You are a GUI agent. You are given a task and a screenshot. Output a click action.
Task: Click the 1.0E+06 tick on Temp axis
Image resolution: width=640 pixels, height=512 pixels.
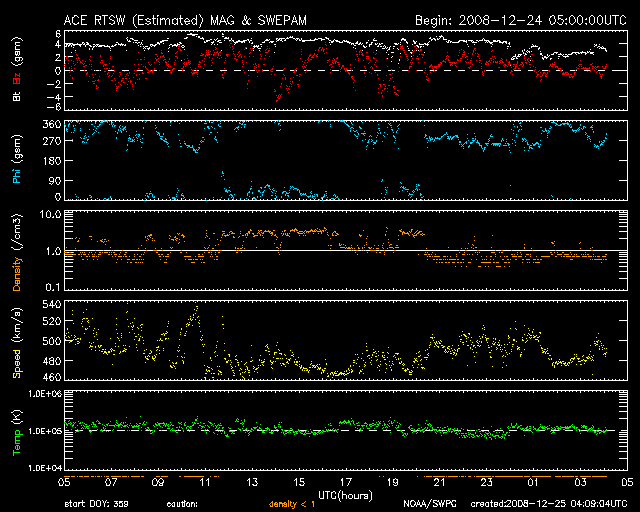45,395
